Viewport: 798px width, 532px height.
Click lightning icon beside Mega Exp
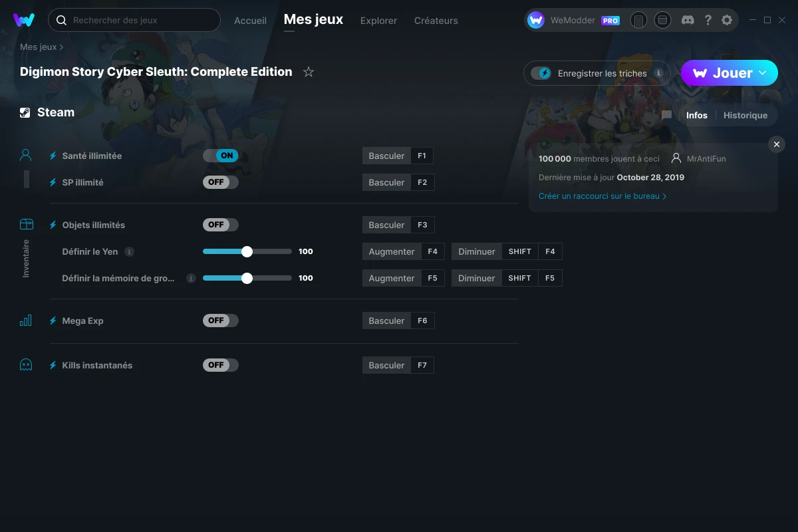tap(53, 321)
